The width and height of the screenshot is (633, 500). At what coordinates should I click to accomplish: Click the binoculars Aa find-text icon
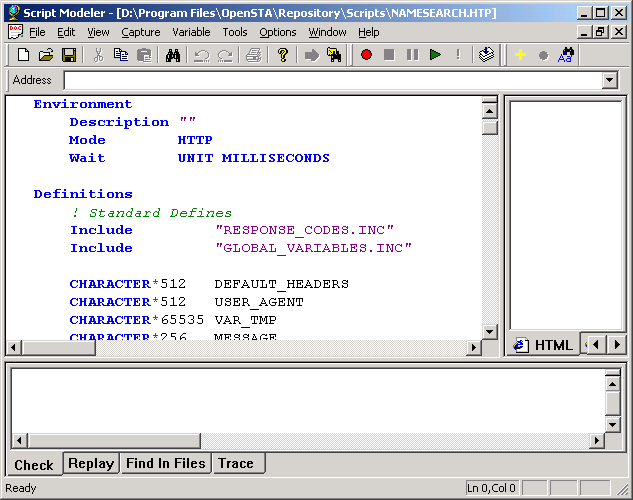566,55
